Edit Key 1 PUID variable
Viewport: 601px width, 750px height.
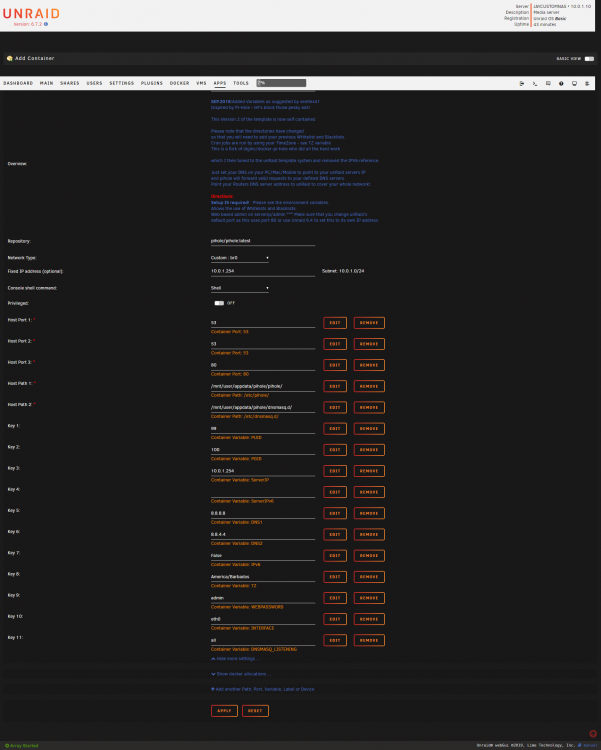[335, 429]
